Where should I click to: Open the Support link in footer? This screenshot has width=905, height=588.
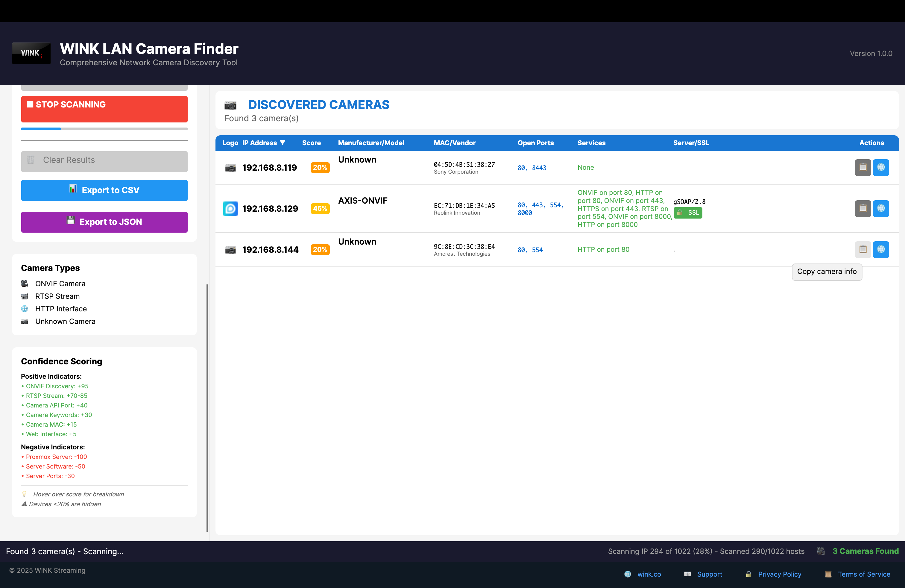709,574
